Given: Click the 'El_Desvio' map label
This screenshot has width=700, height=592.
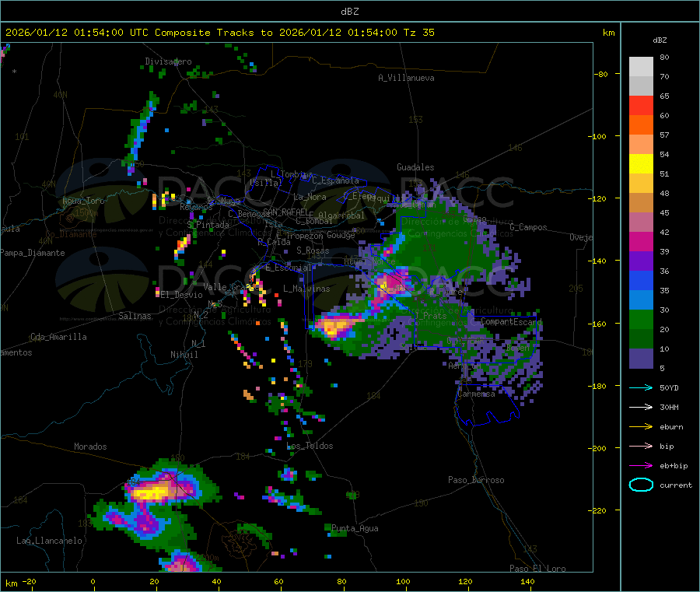Looking at the screenshot, I should (x=181, y=295).
